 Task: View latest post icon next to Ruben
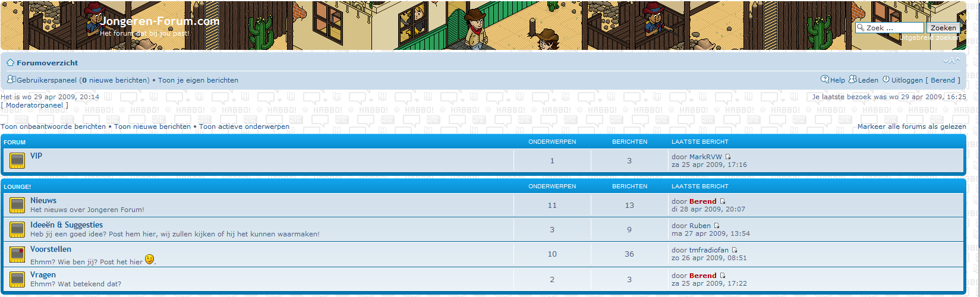click(717, 226)
